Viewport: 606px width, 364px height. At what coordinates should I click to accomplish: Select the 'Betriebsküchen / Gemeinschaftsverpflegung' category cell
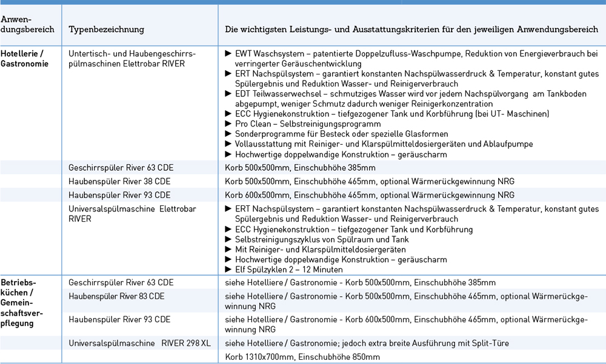(x=22, y=303)
